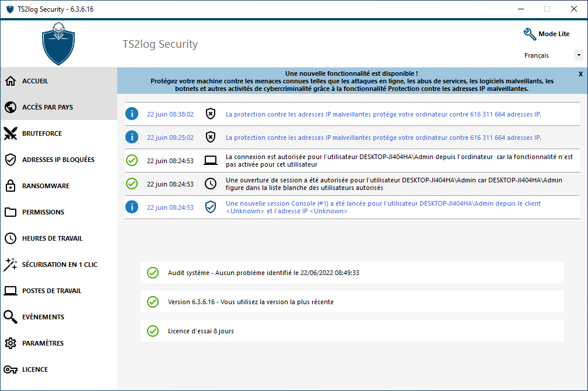588x391 pixels.
Task: Click the blue info icon of the 08:25:02 event
Action: 132,137
